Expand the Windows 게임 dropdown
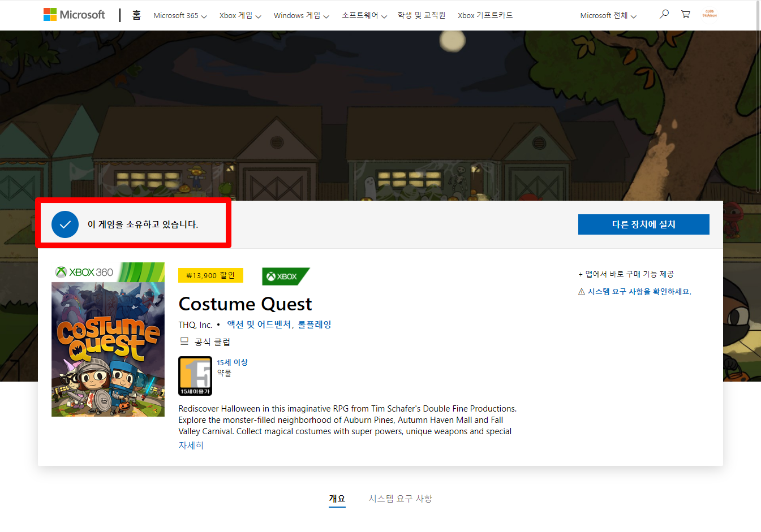This screenshot has width=761, height=532. point(301,16)
